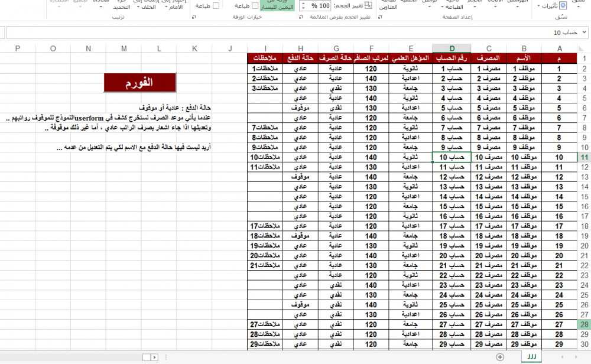The width and height of the screenshot is (591, 364).
Task: Select cell مصرف 18 in column C
Action: pos(489,236)
